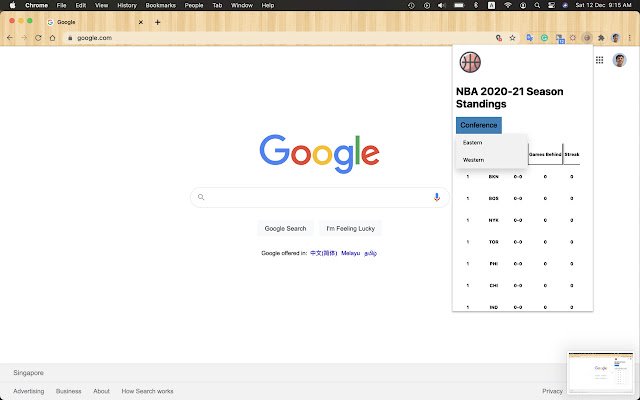Screen dimensions: 640x400
Task: Open the Privacy footer link
Action: tap(552, 391)
